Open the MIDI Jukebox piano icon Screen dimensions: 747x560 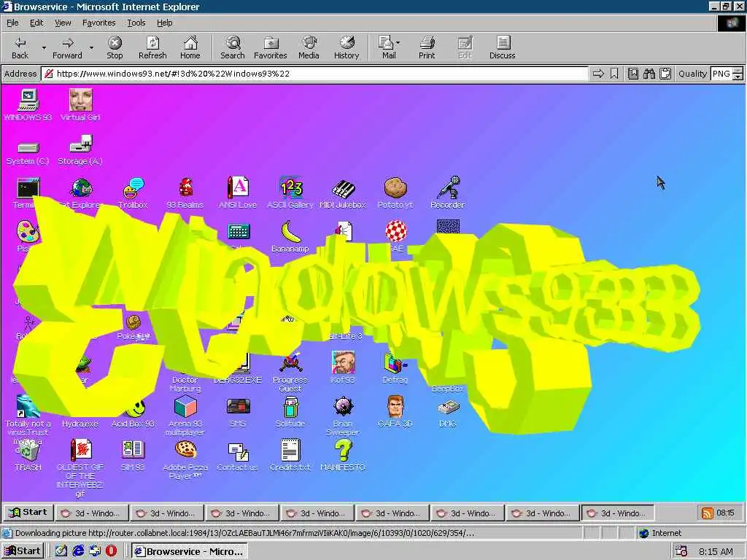point(343,192)
